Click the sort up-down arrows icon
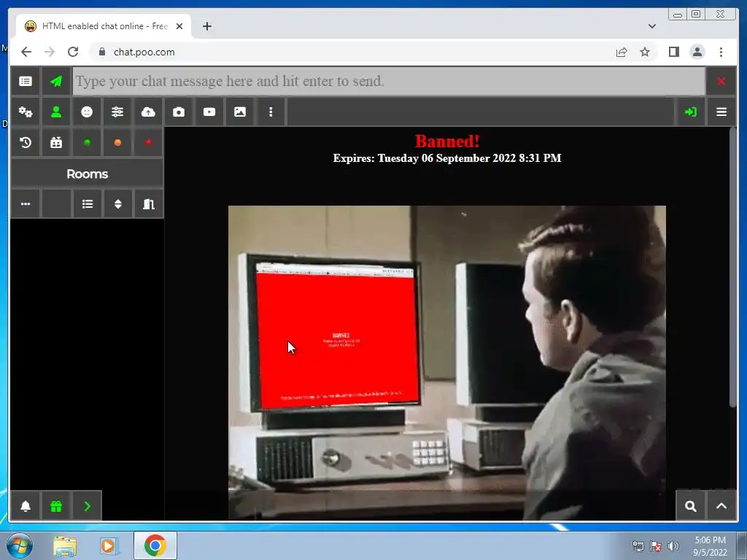747x560 pixels. 117,204
